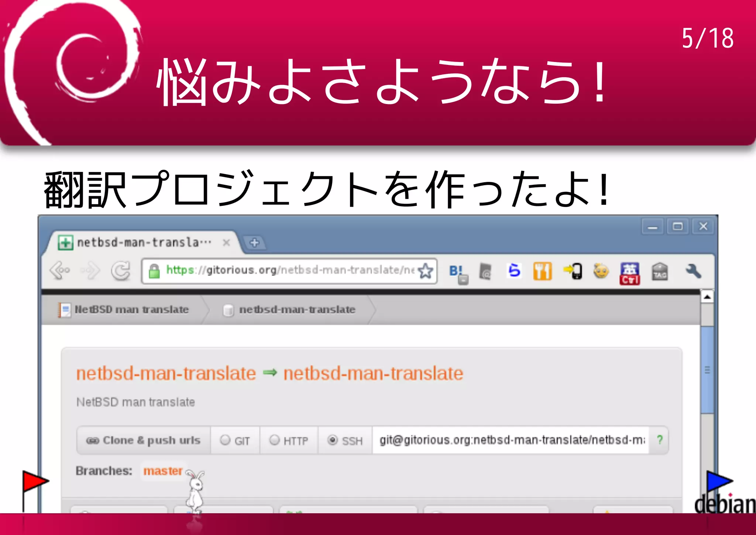Click the green favicon on the tab
This screenshot has height=535, width=756.
[x=65, y=242]
